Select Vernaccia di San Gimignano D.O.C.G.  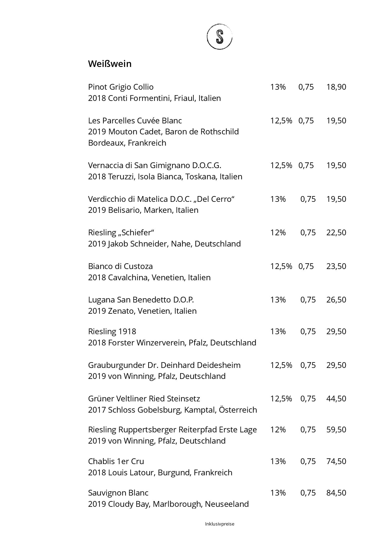tap(155, 165)
